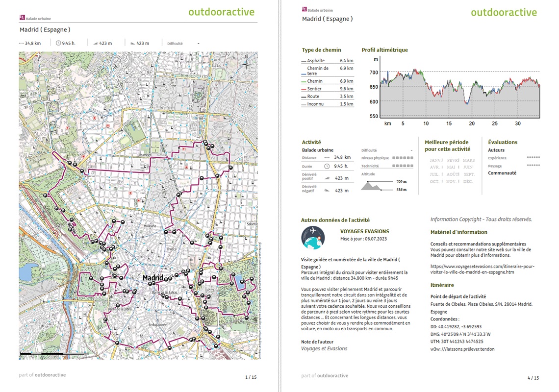The height and width of the screenshot is (392, 559).
Task: Click 'Mise à jour : 06.07.2023' text
Action: click(363, 239)
